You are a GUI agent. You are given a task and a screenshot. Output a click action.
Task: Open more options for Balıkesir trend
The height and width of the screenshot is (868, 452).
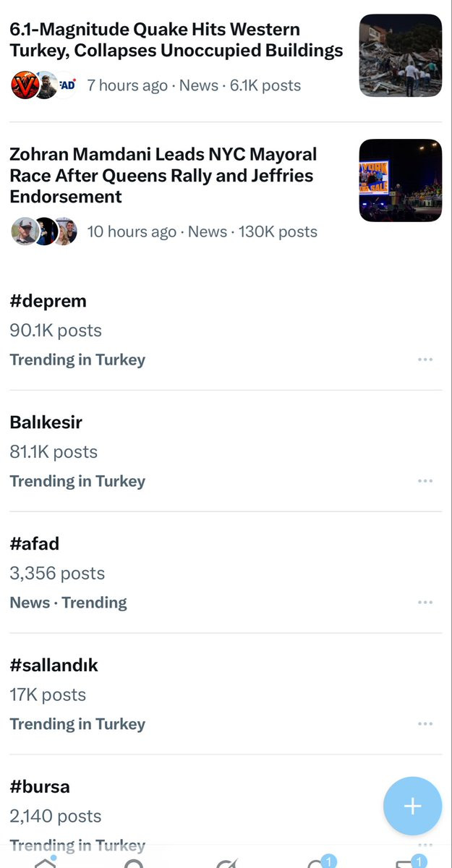coord(425,481)
